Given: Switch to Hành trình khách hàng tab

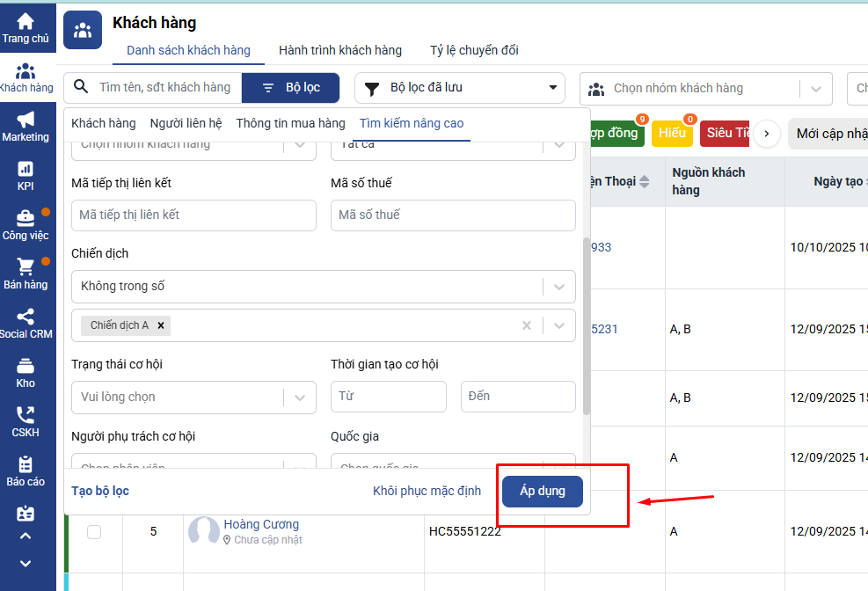Looking at the screenshot, I should pos(339,50).
